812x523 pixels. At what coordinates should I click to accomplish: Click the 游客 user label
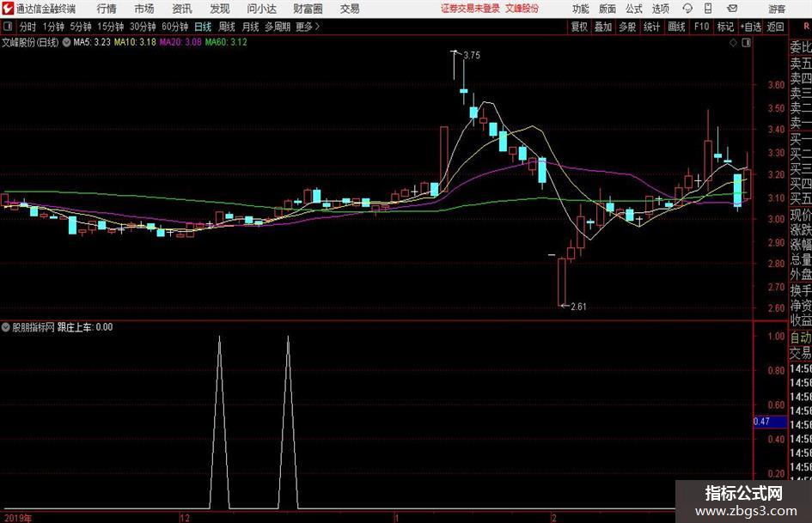(x=777, y=9)
